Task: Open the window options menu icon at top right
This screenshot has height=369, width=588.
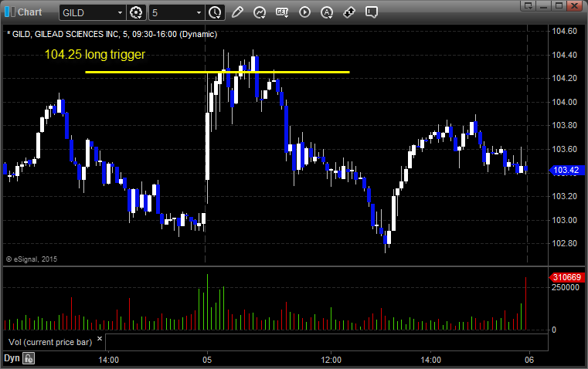Action: pyautogui.click(x=529, y=5)
